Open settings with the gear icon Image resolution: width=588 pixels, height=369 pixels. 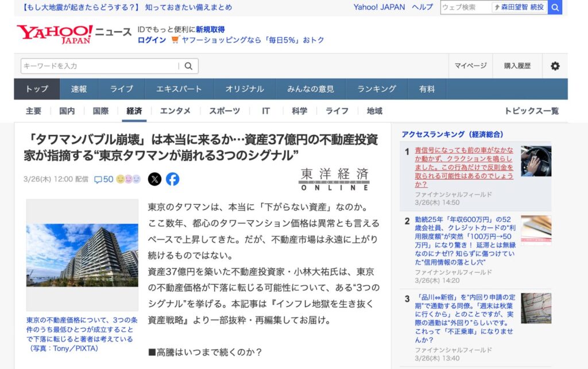(555, 66)
